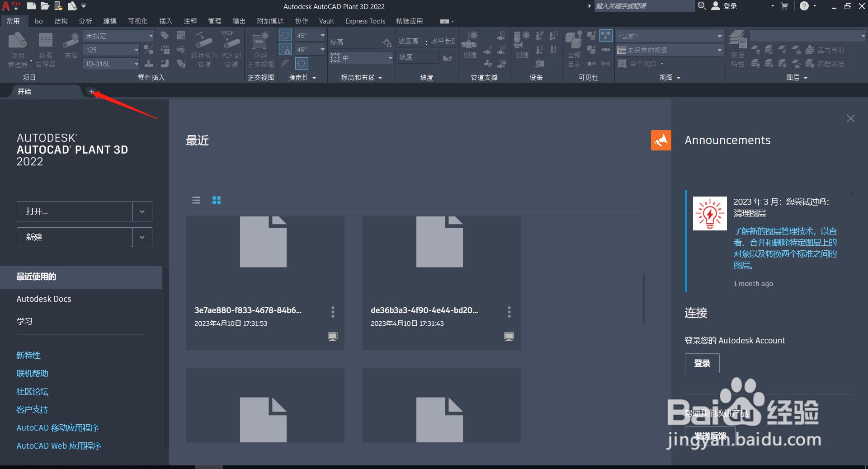Open the 清理图层 announcement link text
Screen dimensions: 868x469
[785, 248]
